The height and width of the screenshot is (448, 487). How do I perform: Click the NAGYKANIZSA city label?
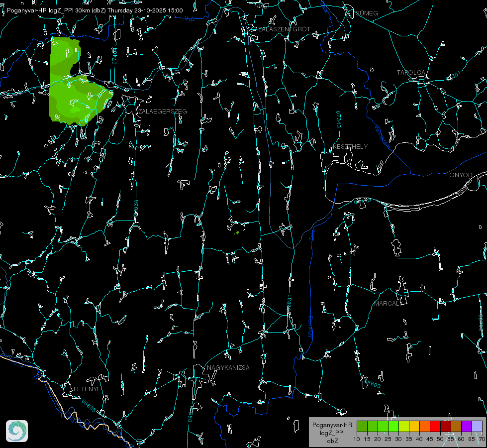[x=228, y=368]
